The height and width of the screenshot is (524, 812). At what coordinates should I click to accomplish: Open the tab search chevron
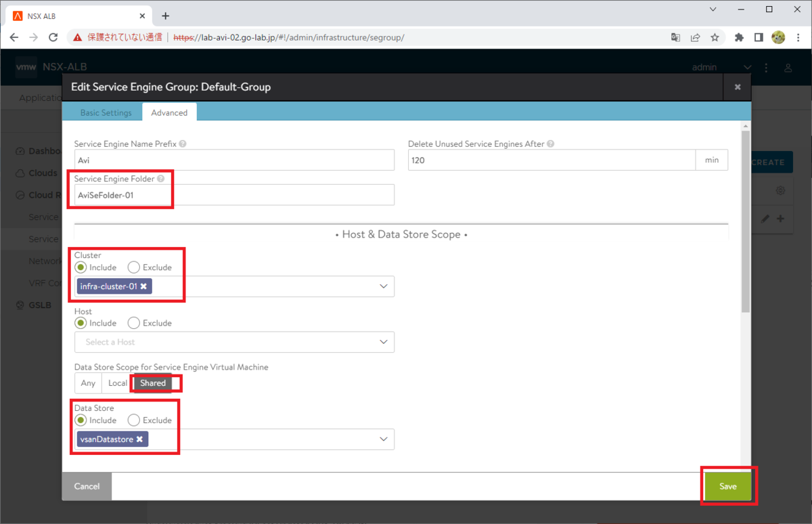(714, 9)
